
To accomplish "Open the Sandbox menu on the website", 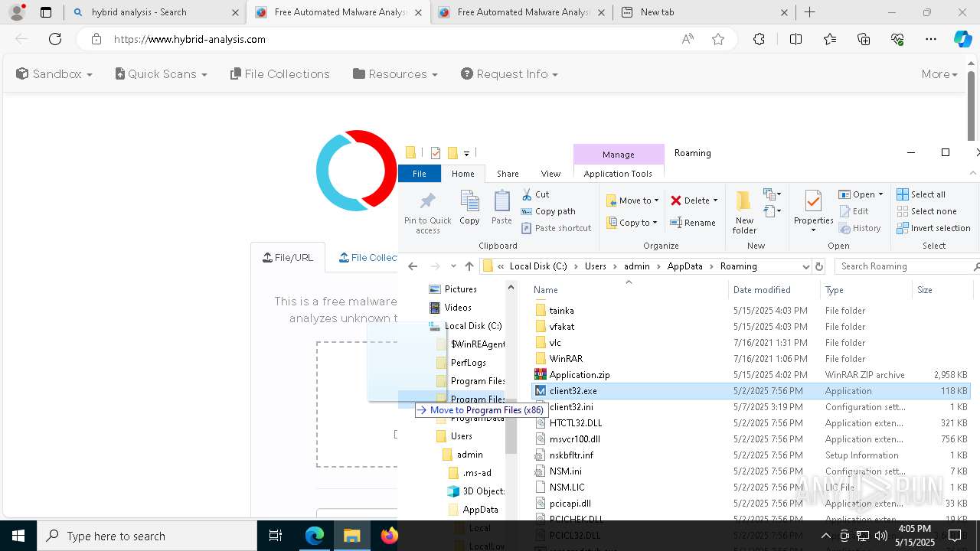I will pyautogui.click(x=54, y=74).
